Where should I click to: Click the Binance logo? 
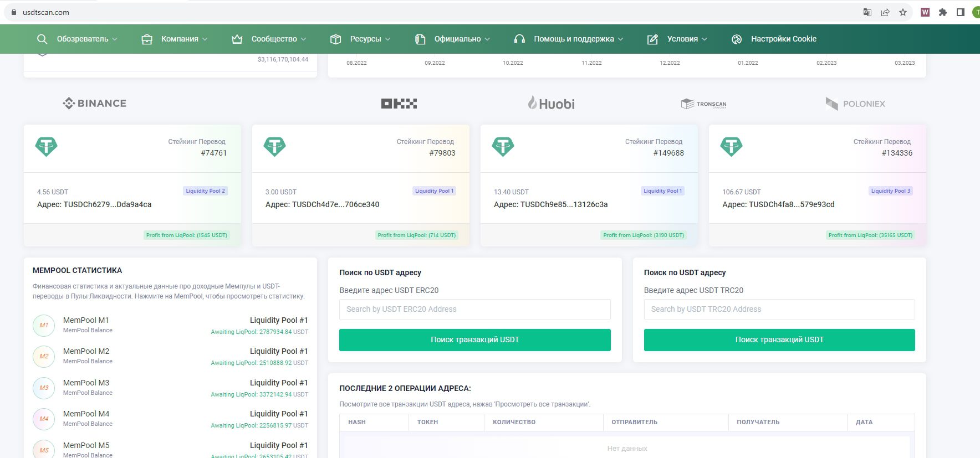pyautogui.click(x=95, y=103)
